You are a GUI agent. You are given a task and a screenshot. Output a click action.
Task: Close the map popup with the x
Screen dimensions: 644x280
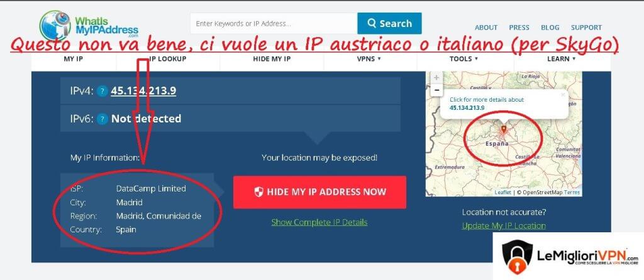[x=563, y=95]
